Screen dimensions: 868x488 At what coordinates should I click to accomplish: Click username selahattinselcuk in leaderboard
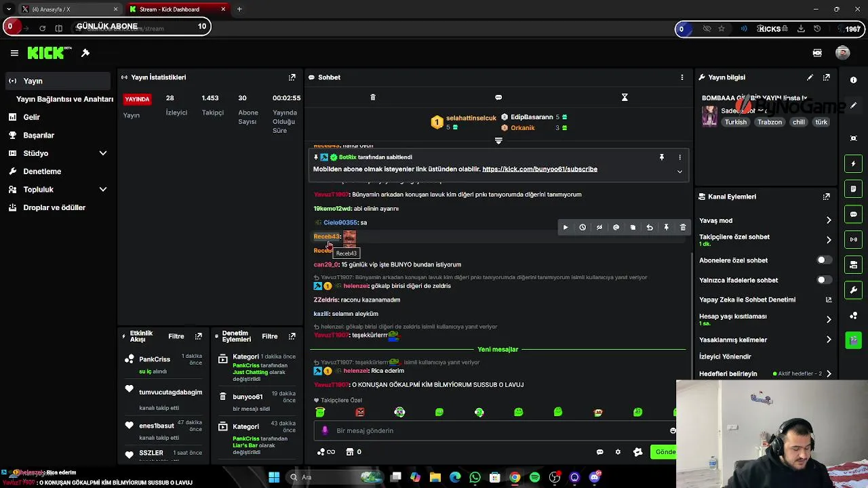coord(471,118)
